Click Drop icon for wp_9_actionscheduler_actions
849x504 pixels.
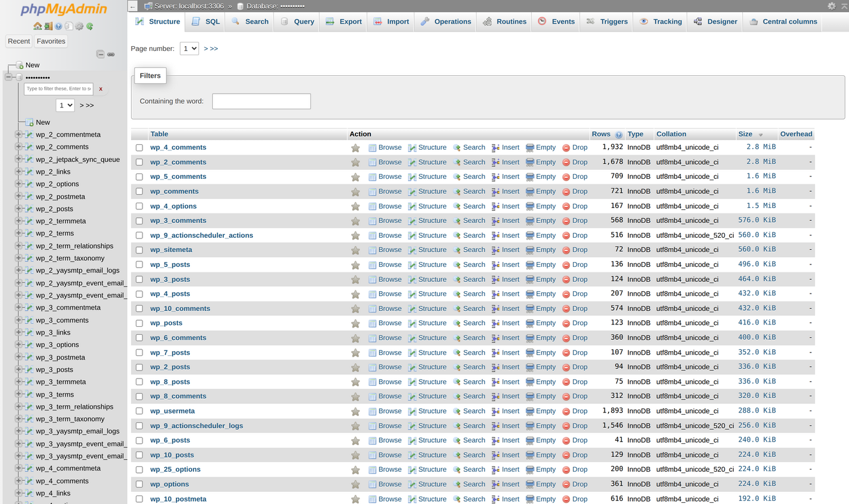566,235
